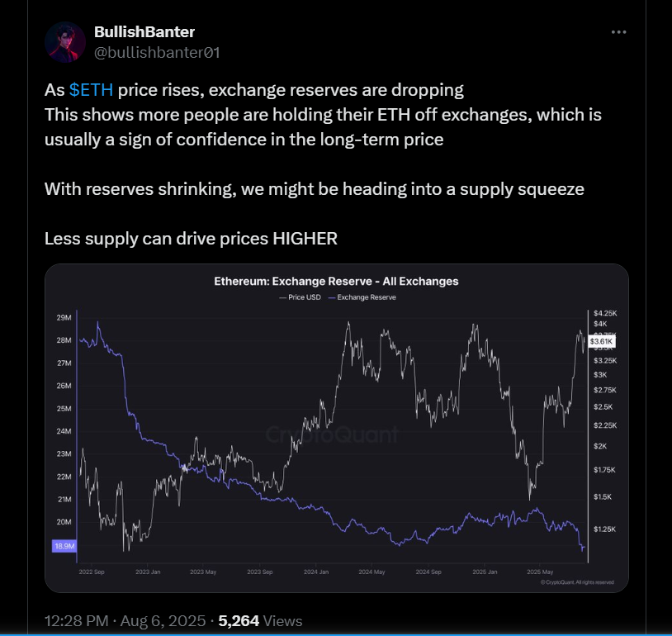The image size is (672, 636).
Task: Click the 18.9M reserve value label
Action: tap(64, 546)
